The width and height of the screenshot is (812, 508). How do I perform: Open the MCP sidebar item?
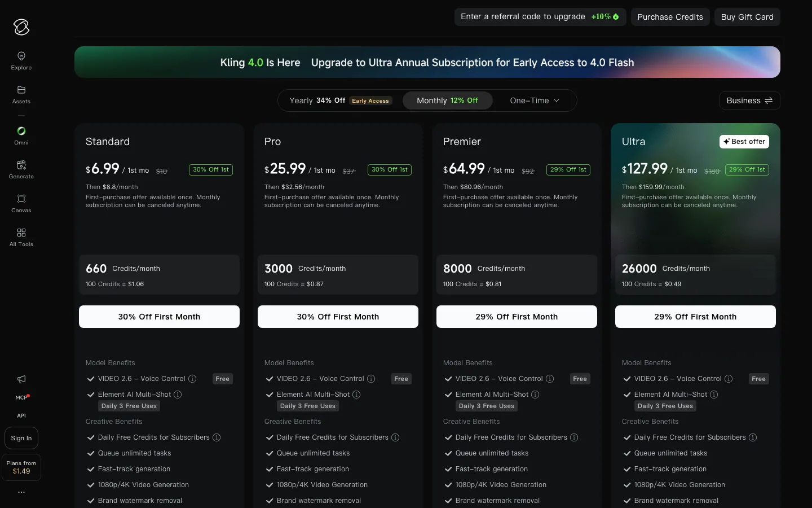22,397
